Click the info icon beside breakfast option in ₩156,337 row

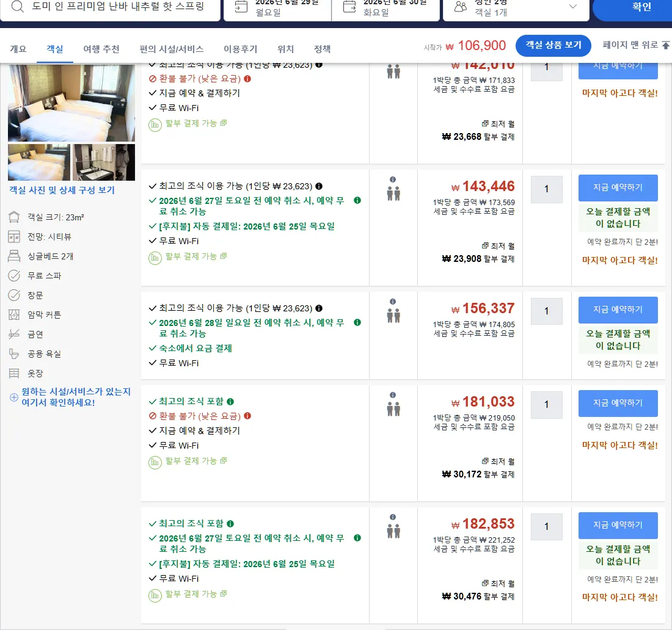point(319,308)
